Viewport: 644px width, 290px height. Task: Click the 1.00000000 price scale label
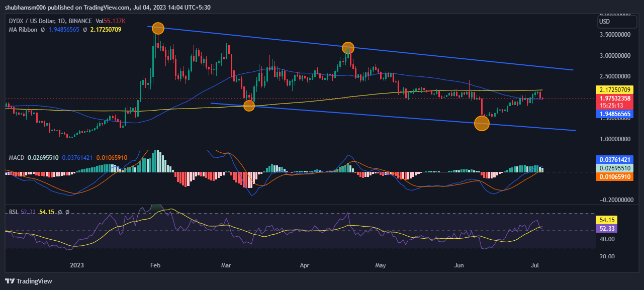click(x=615, y=139)
